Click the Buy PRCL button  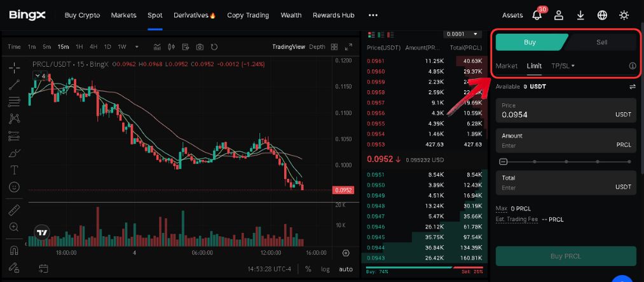(566, 256)
